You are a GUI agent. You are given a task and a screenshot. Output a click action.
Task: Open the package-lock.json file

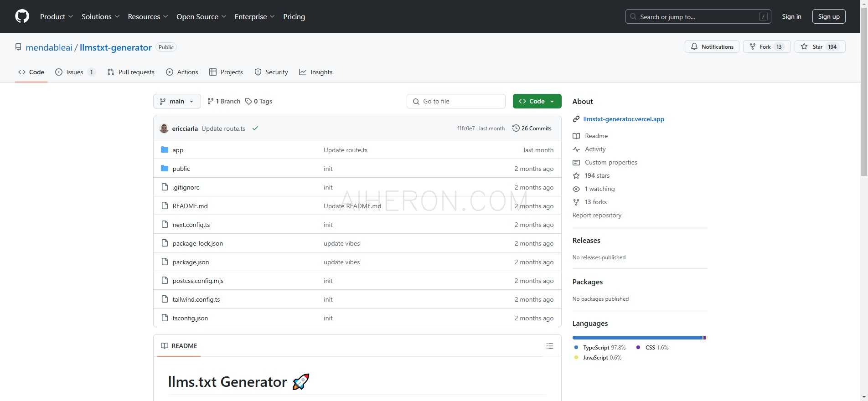(198, 243)
